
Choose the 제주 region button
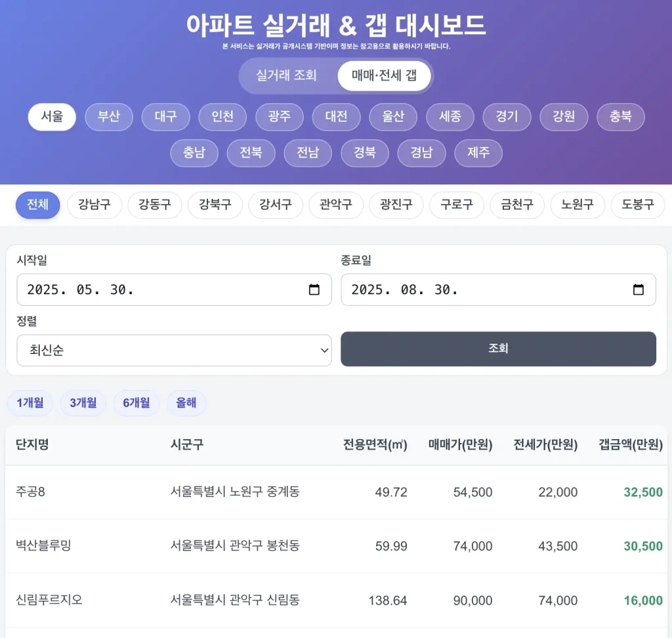point(478,153)
